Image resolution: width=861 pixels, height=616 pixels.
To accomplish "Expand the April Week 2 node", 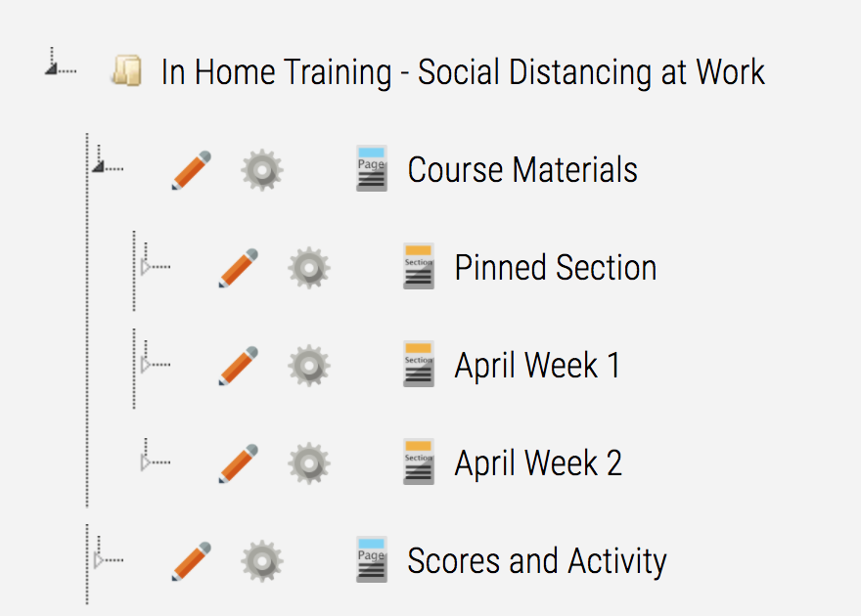I will coord(146,462).
